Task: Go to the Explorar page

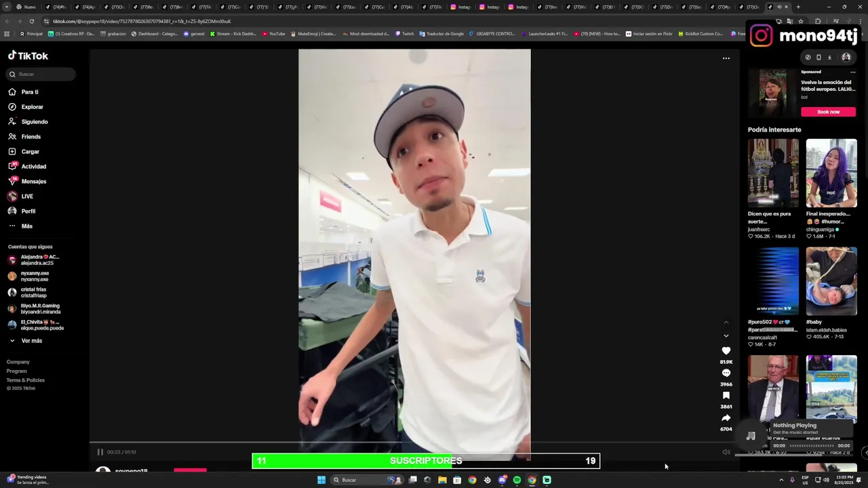Action: [x=32, y=106]
